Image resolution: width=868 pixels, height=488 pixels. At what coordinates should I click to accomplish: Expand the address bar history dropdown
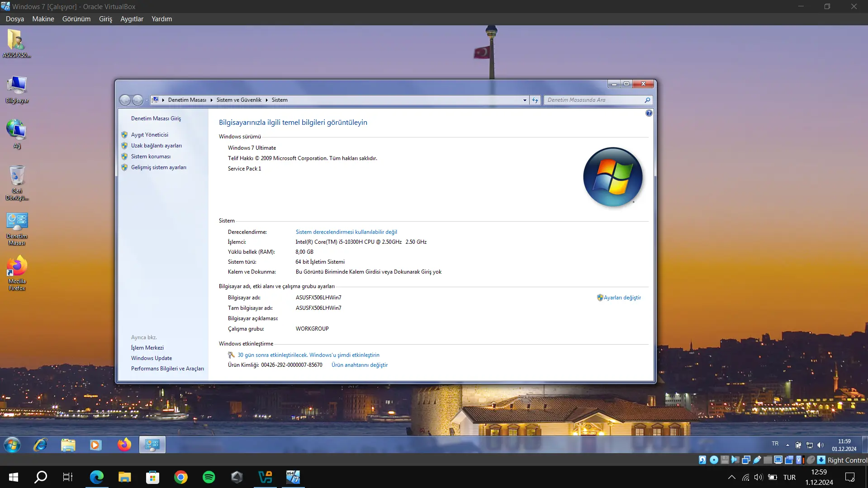coord(525,100)
